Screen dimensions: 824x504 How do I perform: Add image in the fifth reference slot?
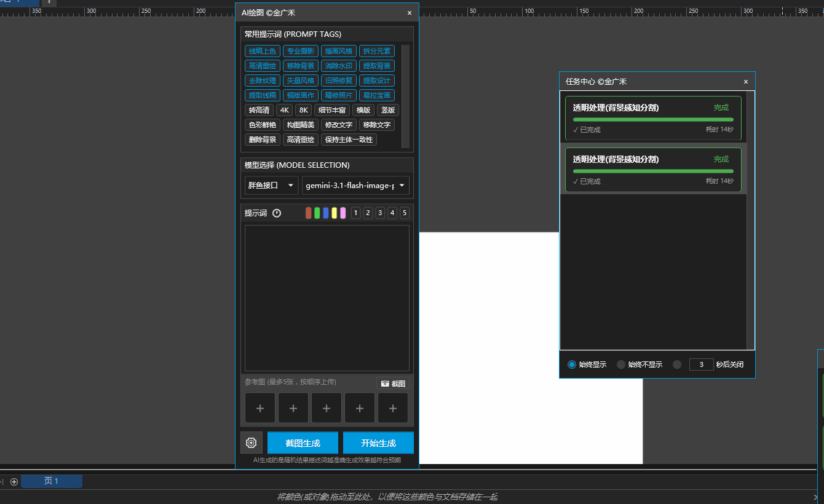(x=393, y=408)
